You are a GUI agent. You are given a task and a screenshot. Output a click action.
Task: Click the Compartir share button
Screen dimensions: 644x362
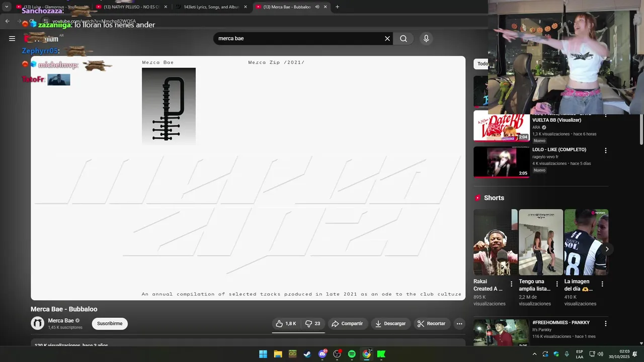(x=347, y=324)
